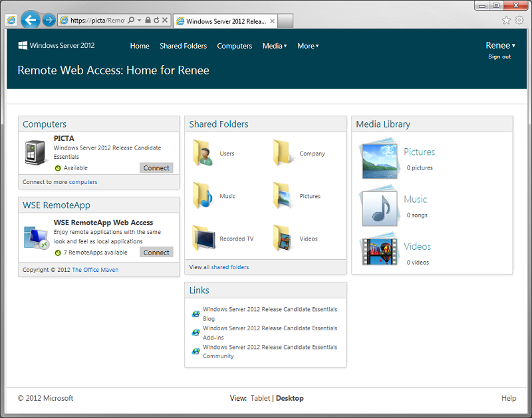The height and width of the screenshot is (418, 532).
Task: Click the IE page icon in the address bar
Action: pyautogui.click(x=64, y=21)
